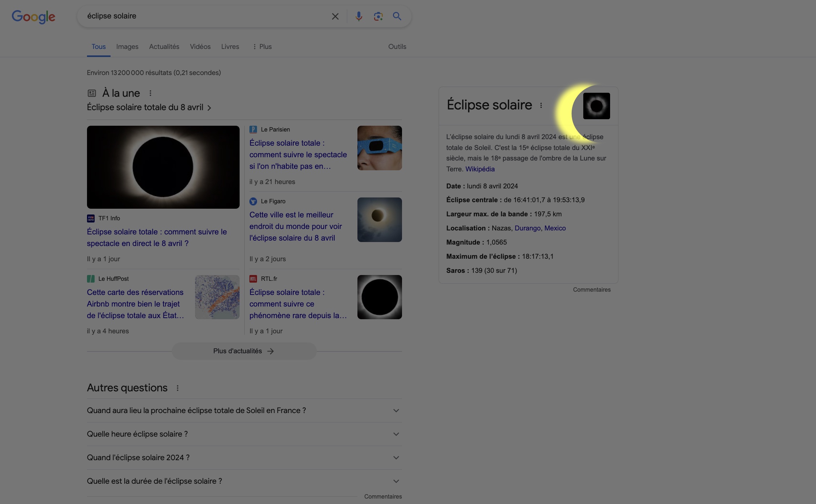816x504 pixels.
Task: Open TF1 Info article on suivre le spectacle
Action: [157, 237]
